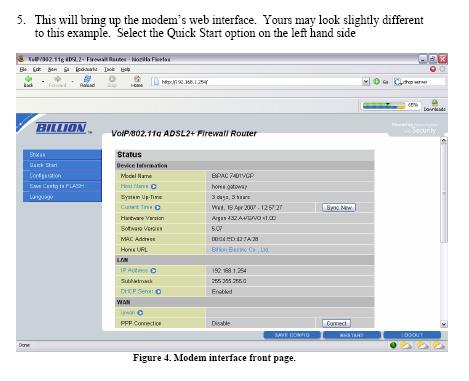Click the scroll up arrow of page
The image size is (469, 381).
click(x=444, y=140)
